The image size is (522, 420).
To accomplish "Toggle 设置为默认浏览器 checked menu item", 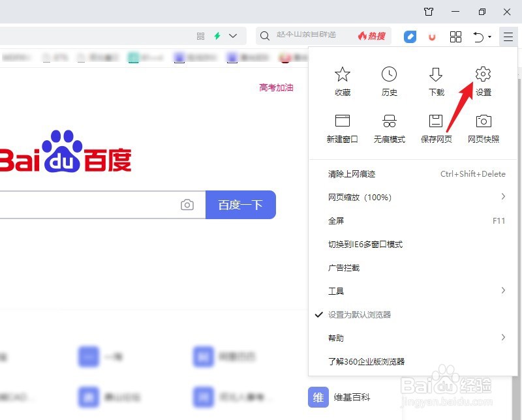I will [413, 314].
